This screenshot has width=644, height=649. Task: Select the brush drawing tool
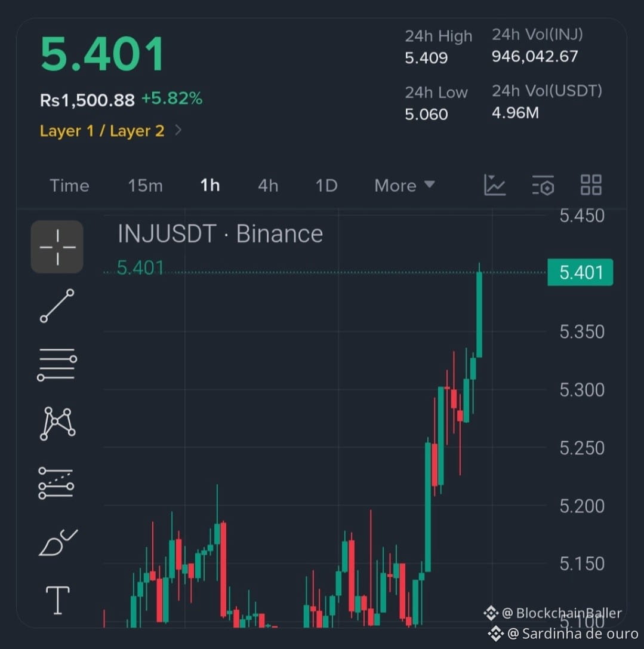point(58,542)
